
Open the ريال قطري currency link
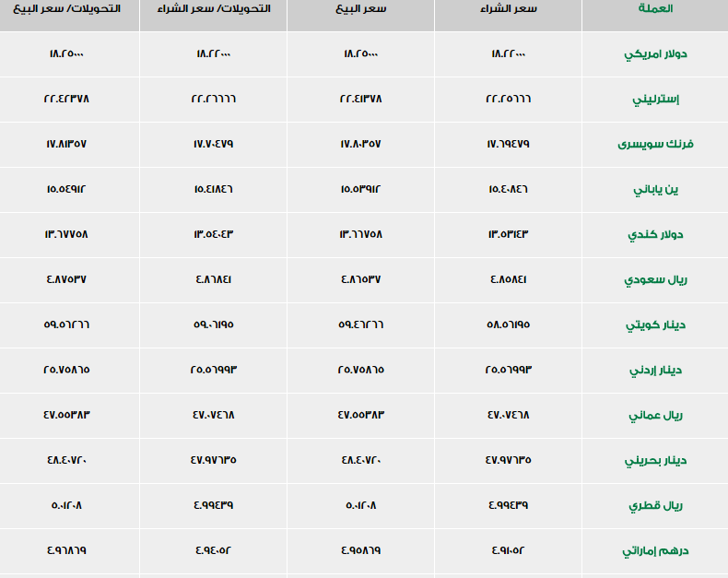coord(655,505)
